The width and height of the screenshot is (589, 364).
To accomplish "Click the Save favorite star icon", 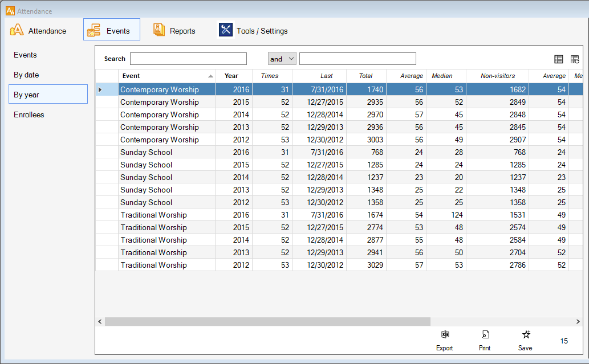I will tap(526, 335).
